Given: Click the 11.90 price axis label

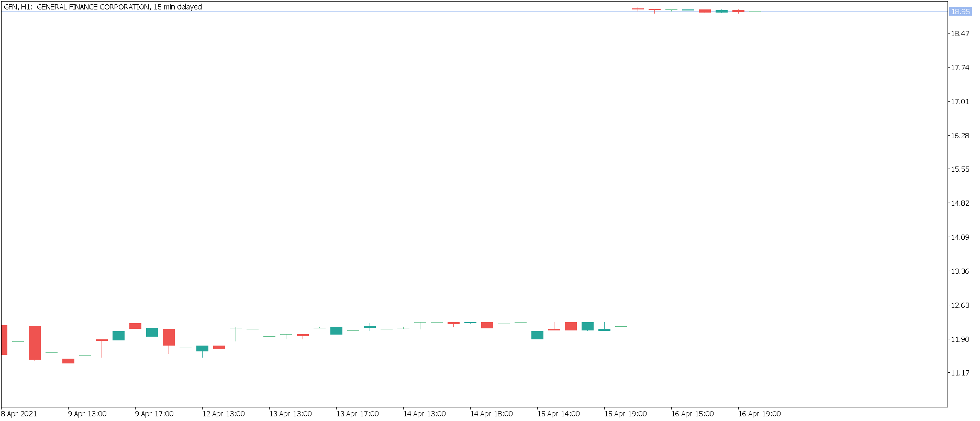Looking at the screenshot, I should click(960, 339).
